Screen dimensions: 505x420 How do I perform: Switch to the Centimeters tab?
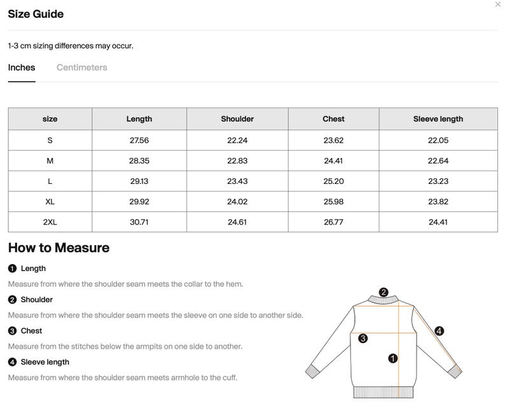[x=82, y=67]
